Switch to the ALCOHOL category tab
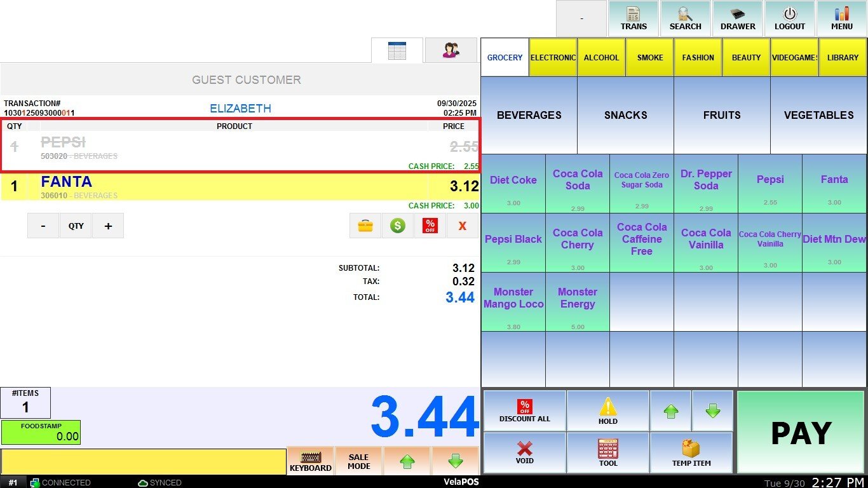This screenshot has width=868, height=488. [x=601, y=57]
